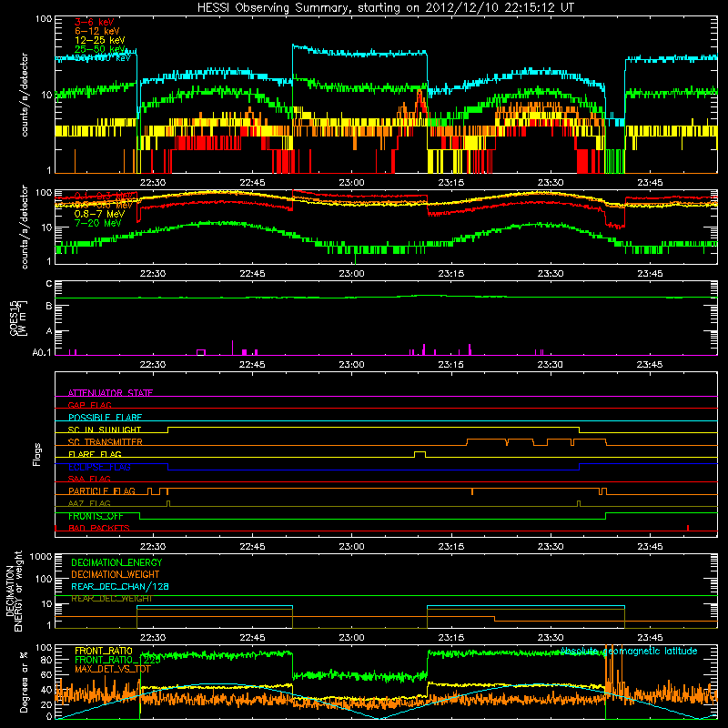Click the "1000" decimation axis tick label
This screenshot has width=728, height=728.
coord(41,556)
